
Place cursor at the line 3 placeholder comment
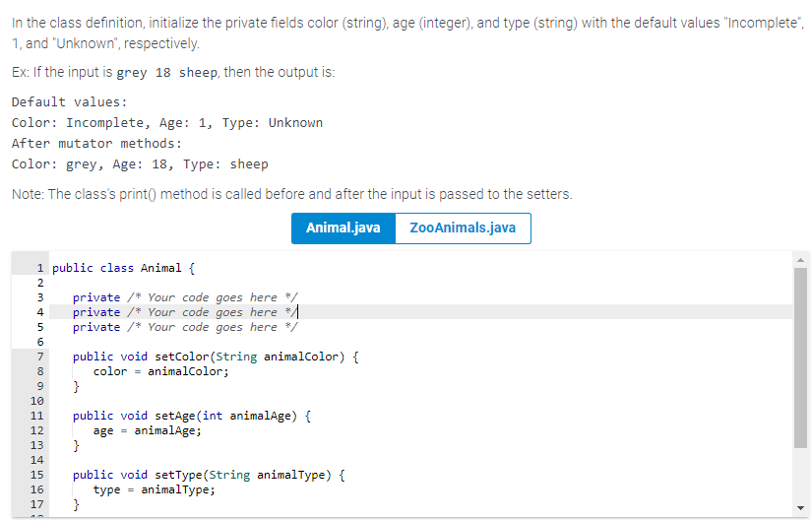213,297
